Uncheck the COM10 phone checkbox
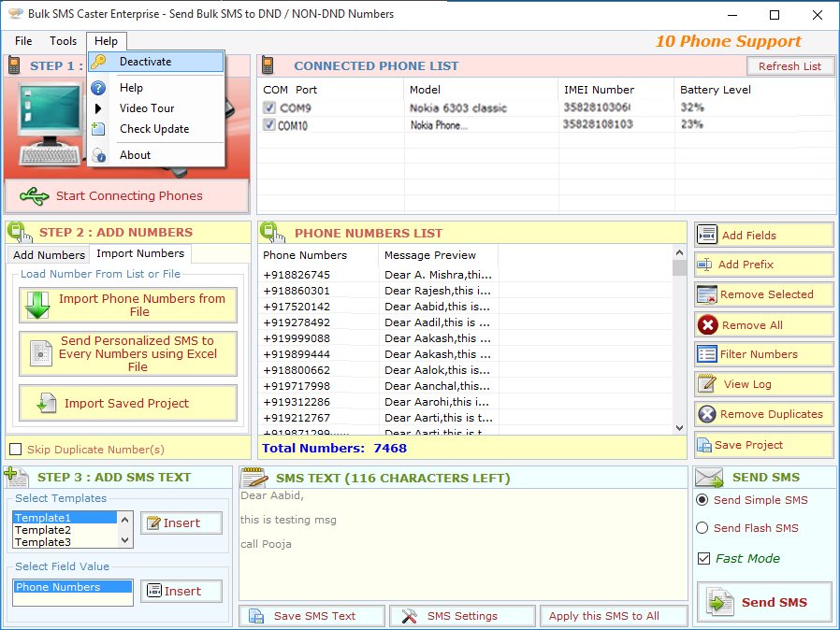The image size is (840, 630). coord(269,125)
